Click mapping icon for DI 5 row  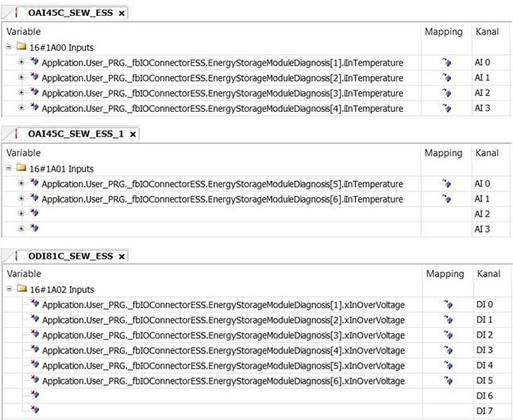pyautogui.click(x=446, y=381)
